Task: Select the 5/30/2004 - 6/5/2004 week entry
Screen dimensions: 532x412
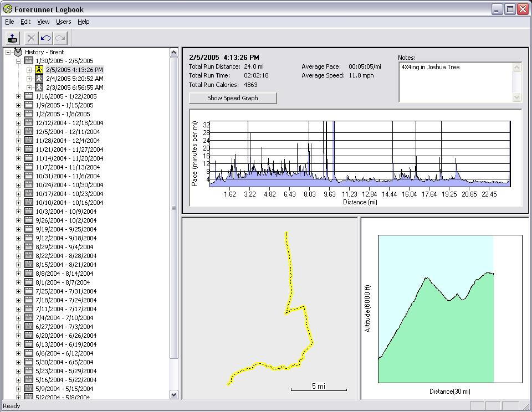Action: [x=64, y=362]
